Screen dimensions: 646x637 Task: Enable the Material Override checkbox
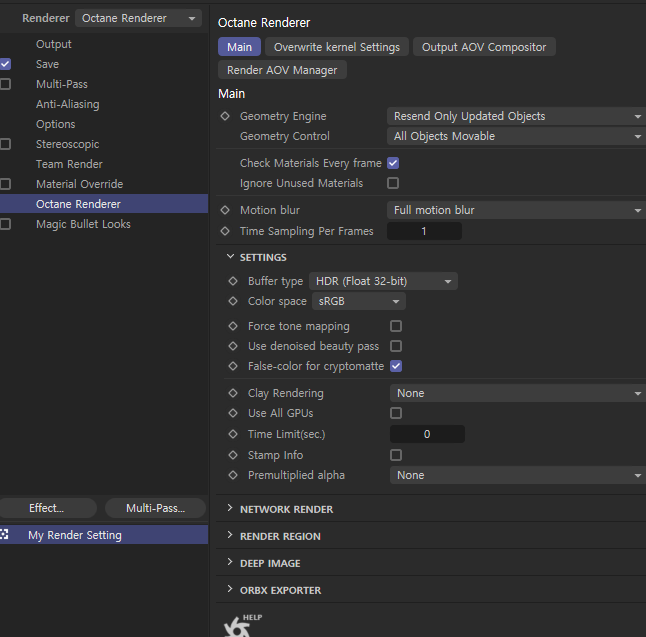click(x=5, y=184)
